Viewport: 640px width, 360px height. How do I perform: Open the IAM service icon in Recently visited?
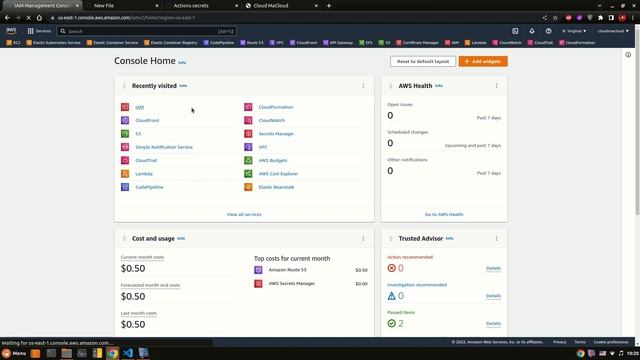click(x=125, y=107)
